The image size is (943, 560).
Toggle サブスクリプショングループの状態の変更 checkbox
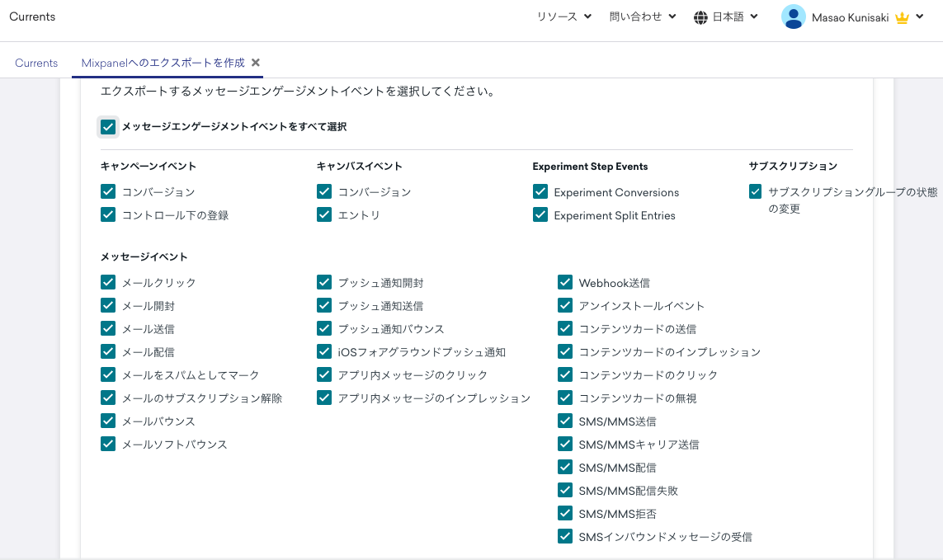point(755,191)
